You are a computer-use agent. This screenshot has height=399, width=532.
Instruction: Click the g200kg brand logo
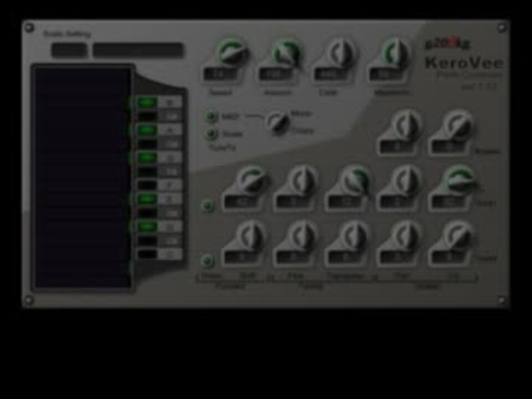[x=447, y=44]
